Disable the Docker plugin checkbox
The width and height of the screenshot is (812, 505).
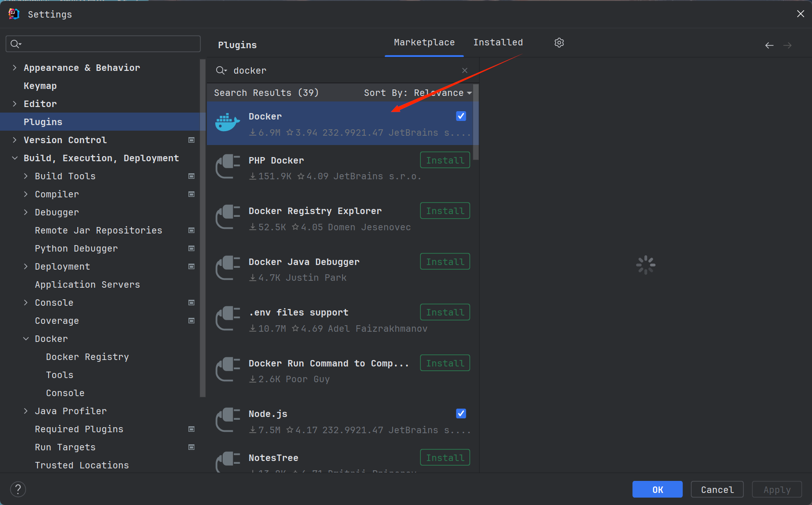461,116
